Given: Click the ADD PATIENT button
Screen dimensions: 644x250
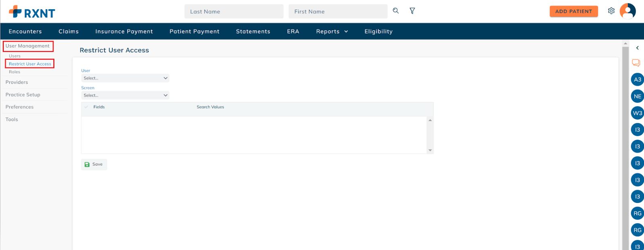Looking at the screenshot, I should coord(574,11).
